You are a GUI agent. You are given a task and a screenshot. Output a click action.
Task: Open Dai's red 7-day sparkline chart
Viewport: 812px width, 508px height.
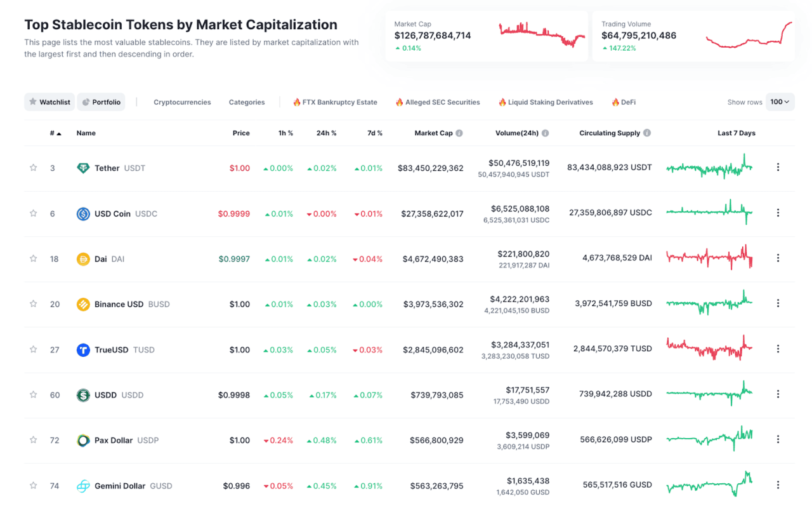coord(710,257)
